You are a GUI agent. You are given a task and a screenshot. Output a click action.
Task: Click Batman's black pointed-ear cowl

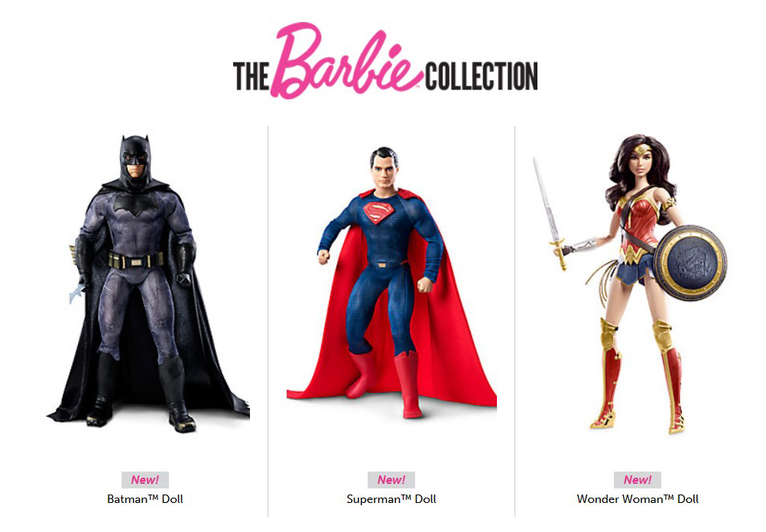[135, 161]
